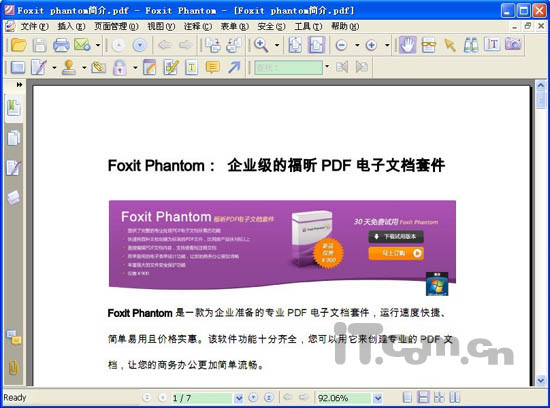Open the padlock security dropdown arrow
The width and height of the screenshot is (550, 408).
click(x=135, y=67)
